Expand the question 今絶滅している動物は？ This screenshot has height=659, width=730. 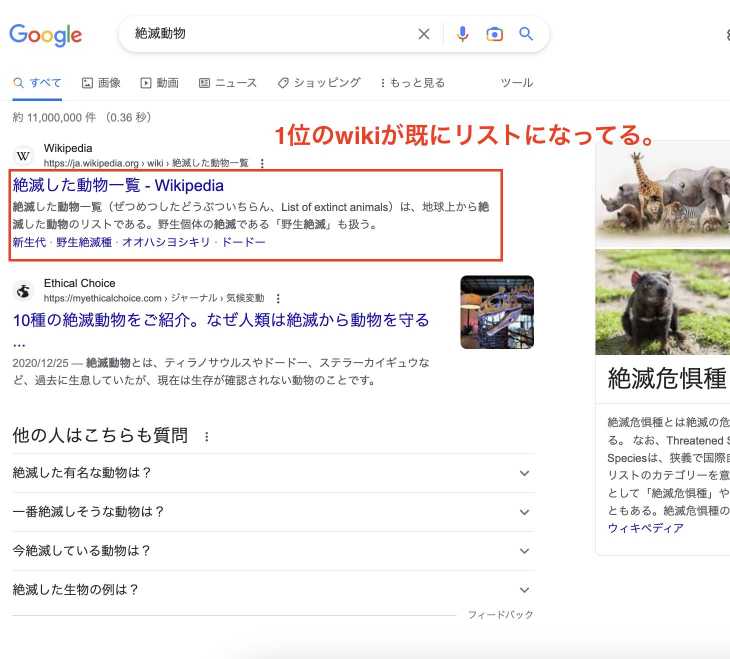click(273, 551)
